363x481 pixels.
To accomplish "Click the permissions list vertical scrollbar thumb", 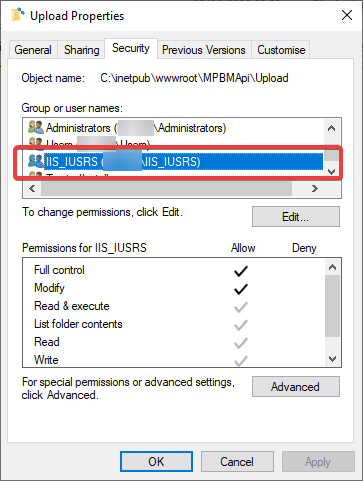I will pos(332,306).
